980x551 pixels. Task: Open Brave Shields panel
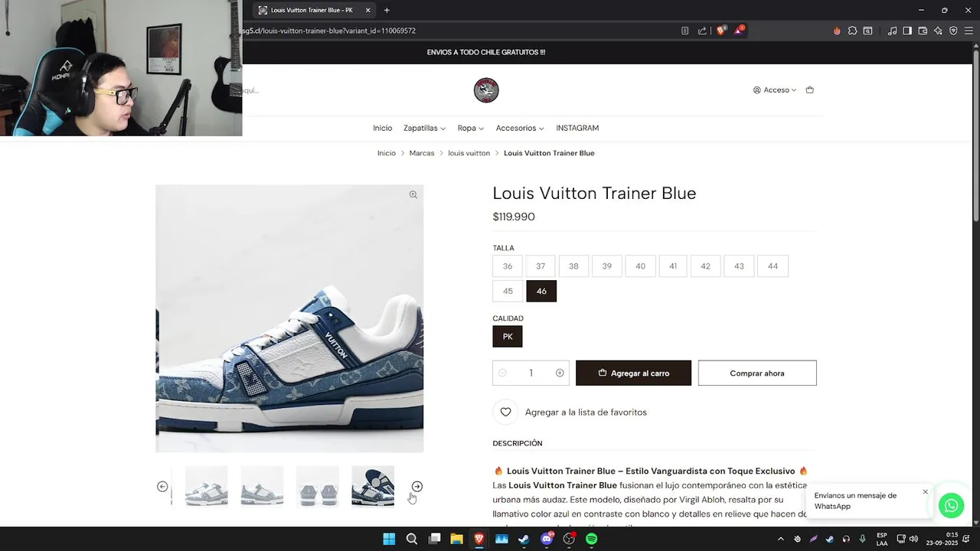pyautogui.click(x=721, y=31)
